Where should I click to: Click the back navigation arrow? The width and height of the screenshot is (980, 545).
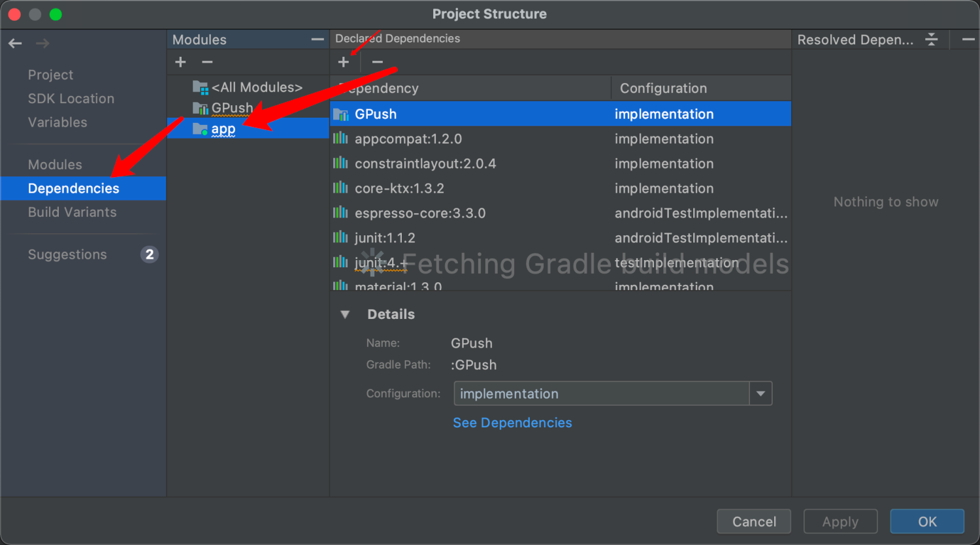click(x=15, y=44)
